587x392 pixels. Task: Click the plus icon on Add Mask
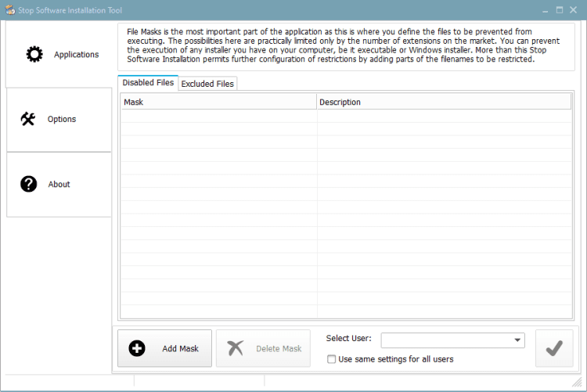tap(137, 348)
